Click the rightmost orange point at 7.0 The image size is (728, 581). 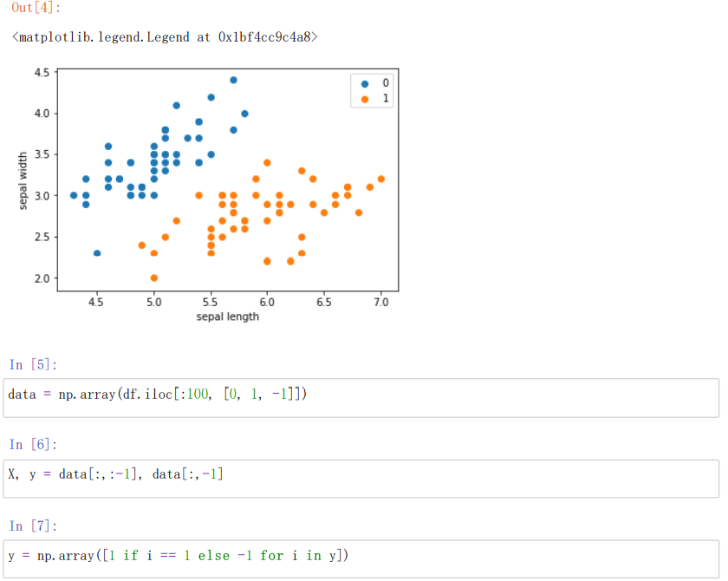tap(380, 179)
